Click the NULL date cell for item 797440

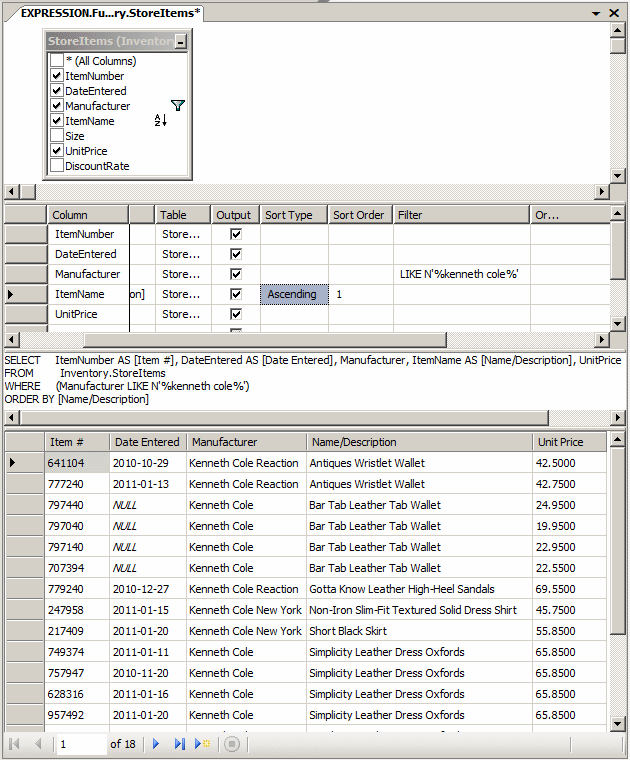[x=148, y=505]
